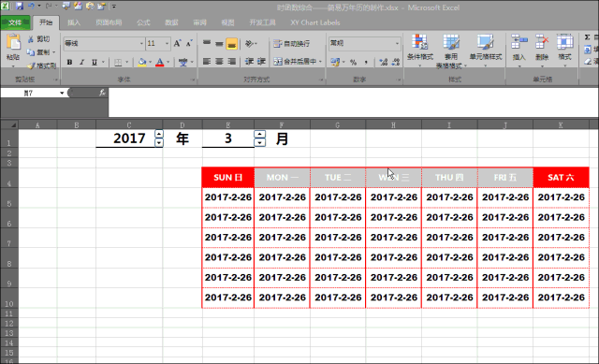599x364 pixels.
Task: Open the Developer tab
Action: pyautogui.click(x=262, y=22)
